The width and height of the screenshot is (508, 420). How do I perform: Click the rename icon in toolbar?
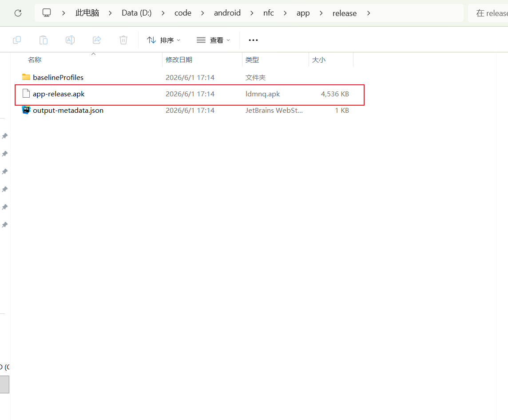[x=70, y=40]
